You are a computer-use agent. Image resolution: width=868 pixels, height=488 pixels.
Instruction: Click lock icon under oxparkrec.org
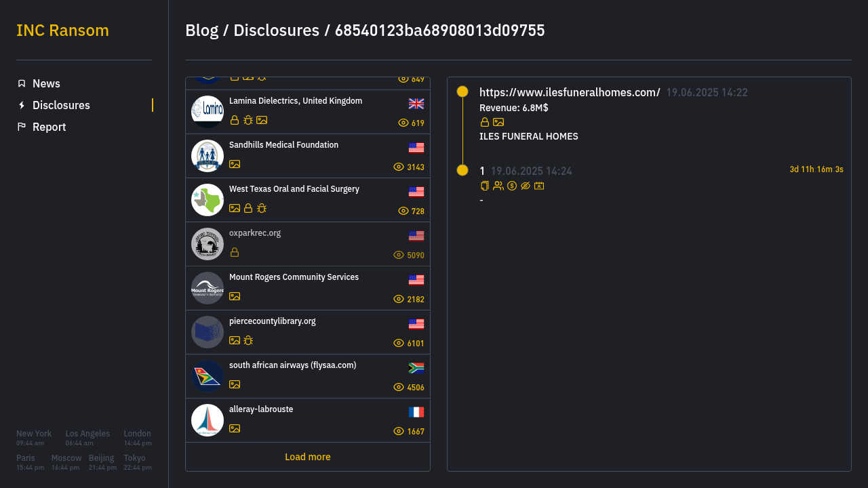(x=235, y=252)
